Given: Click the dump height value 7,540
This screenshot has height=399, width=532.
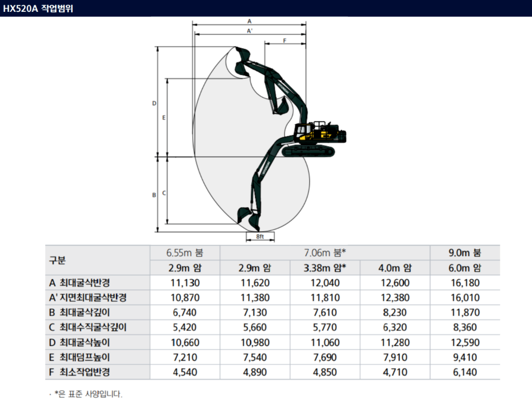Looking at the screenshot, I should (x=255, y=357).
